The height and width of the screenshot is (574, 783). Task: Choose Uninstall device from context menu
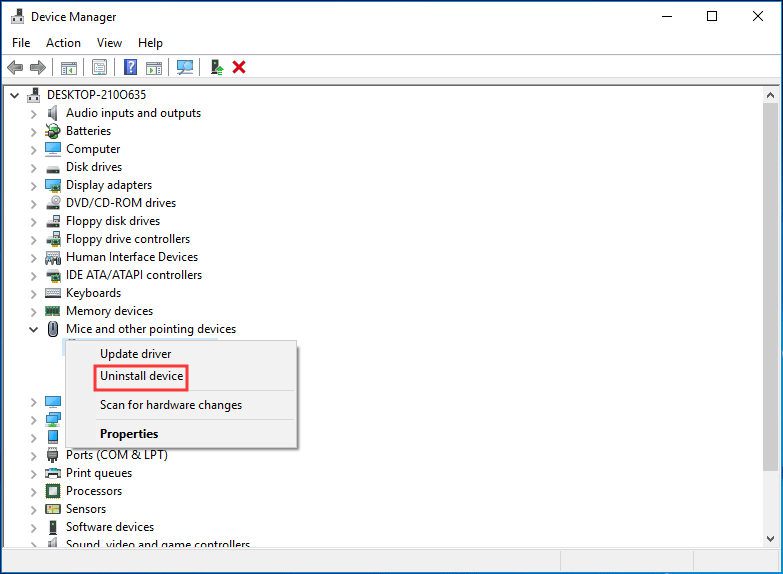coord(182,376)
